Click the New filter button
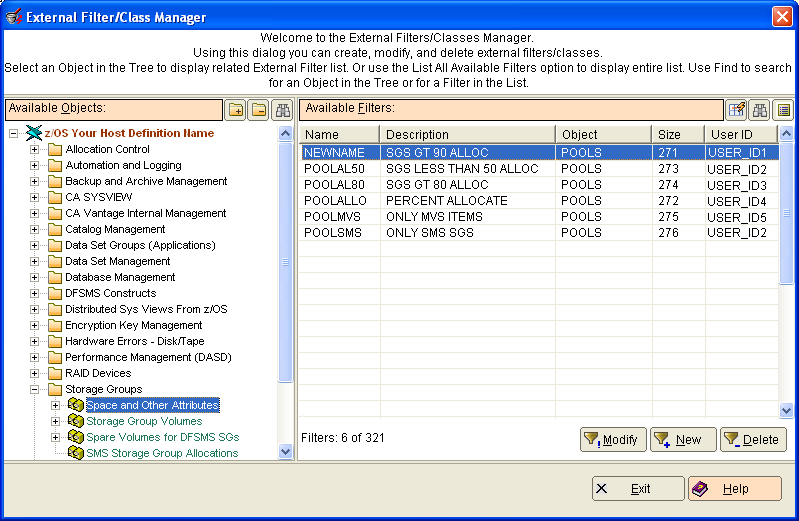The image size is (799, 521). click(682, 439)
